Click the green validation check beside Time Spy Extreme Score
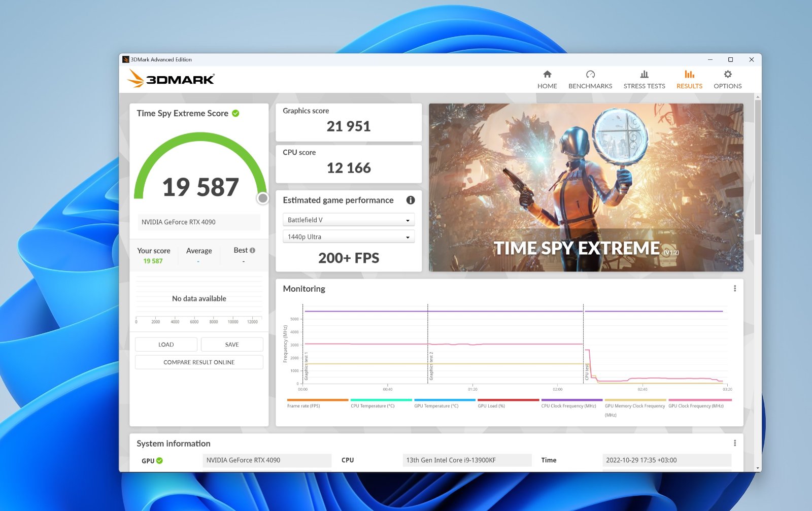Image resolution: width=812 pixels, height=511 pixels. 235,113
